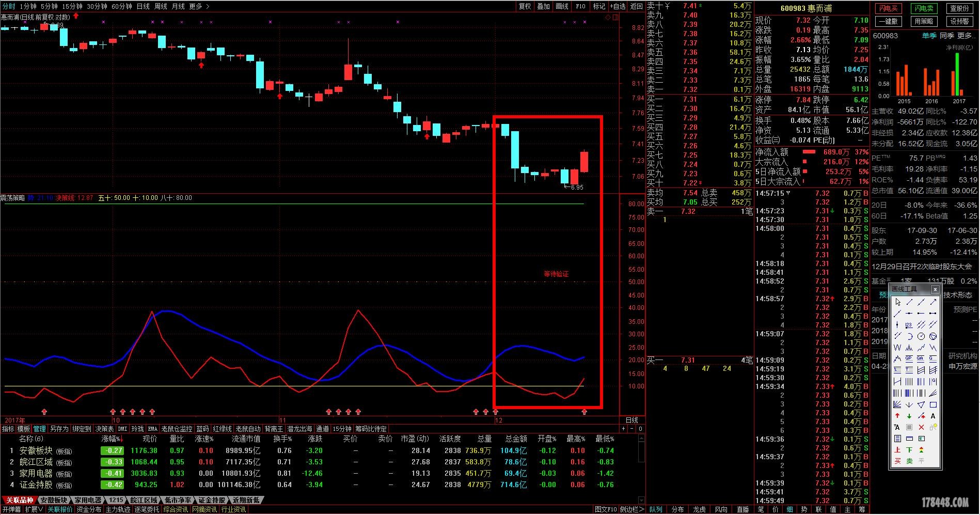Insert a green down-arrow marker
This screenshot has width=980, height=515.
pyautogui.click(x=910, y=416)
